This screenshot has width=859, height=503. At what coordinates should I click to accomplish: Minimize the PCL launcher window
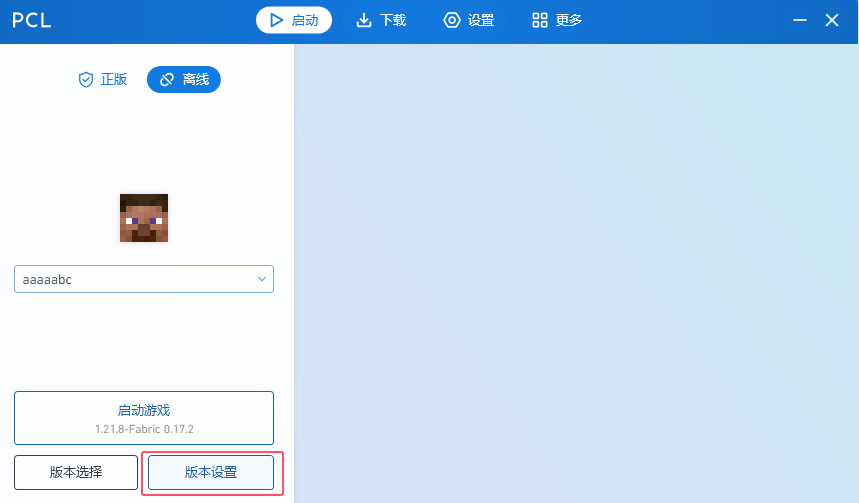(x=800, y=20)
